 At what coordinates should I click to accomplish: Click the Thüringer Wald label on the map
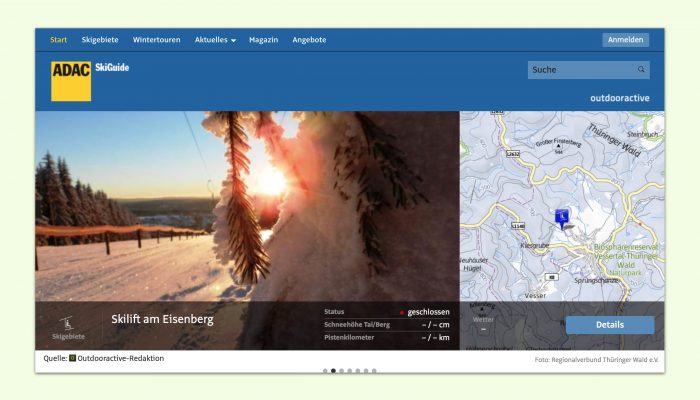[615, 141]
